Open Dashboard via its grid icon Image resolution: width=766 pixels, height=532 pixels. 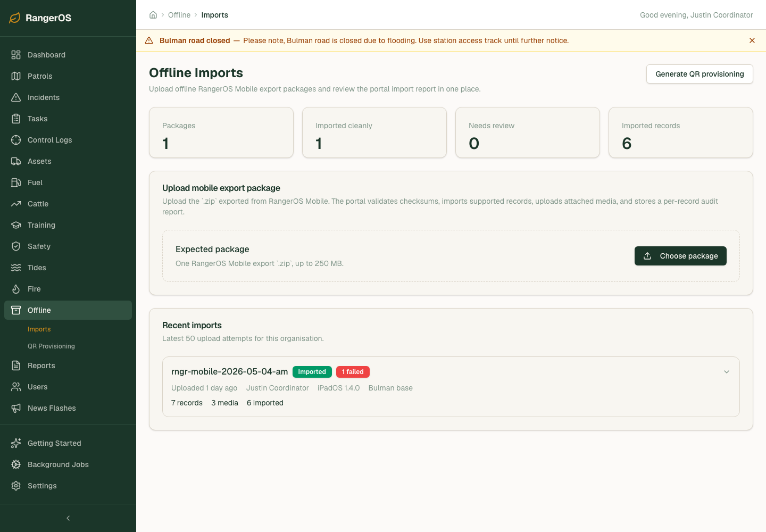tap(16, 55)
